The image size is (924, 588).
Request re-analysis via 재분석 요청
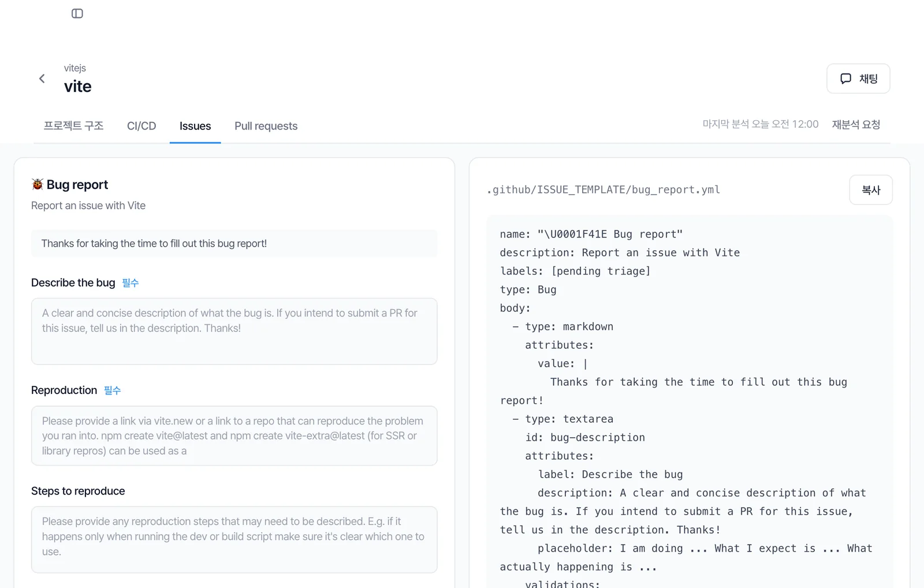(x=856, y=124)
